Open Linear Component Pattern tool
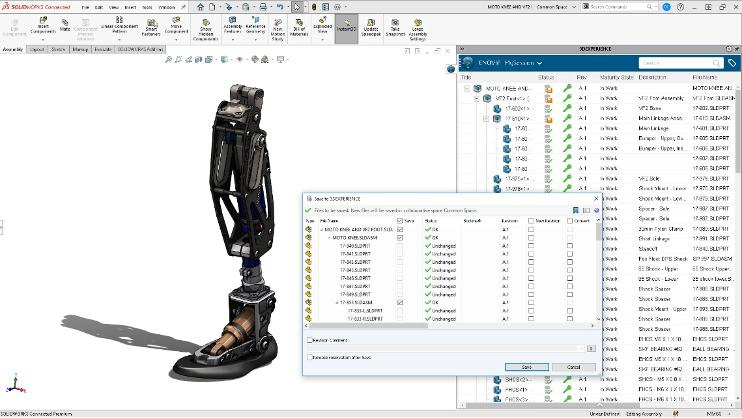Screen dimensions: 742x418 point(119,26)
